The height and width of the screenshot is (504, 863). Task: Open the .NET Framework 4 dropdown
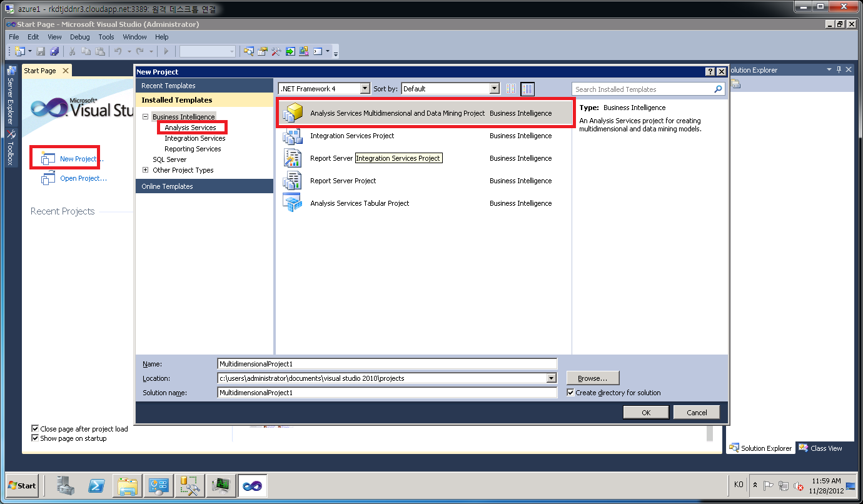[365, 89]
